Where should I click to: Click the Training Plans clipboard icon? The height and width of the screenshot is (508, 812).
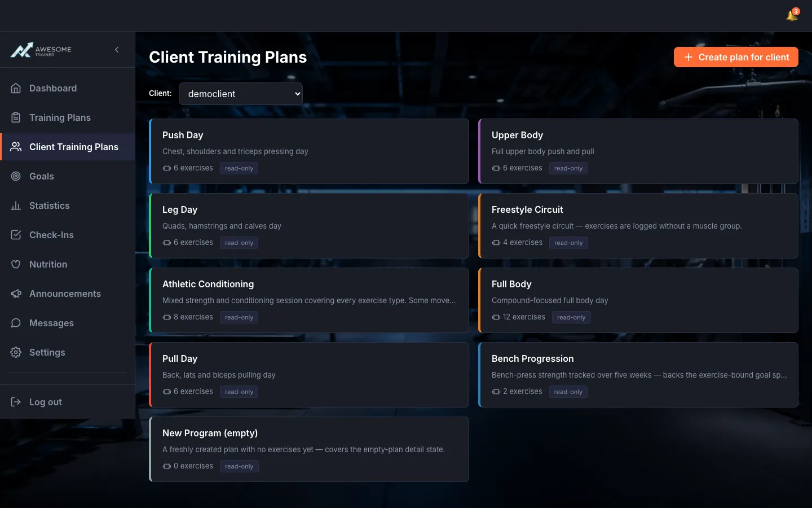pos(16,117)
